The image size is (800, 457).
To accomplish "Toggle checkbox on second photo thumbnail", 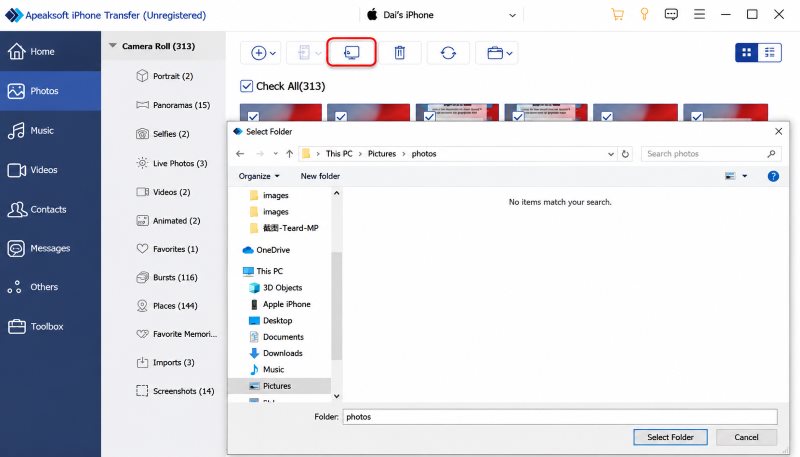I will tap(341, 117).
